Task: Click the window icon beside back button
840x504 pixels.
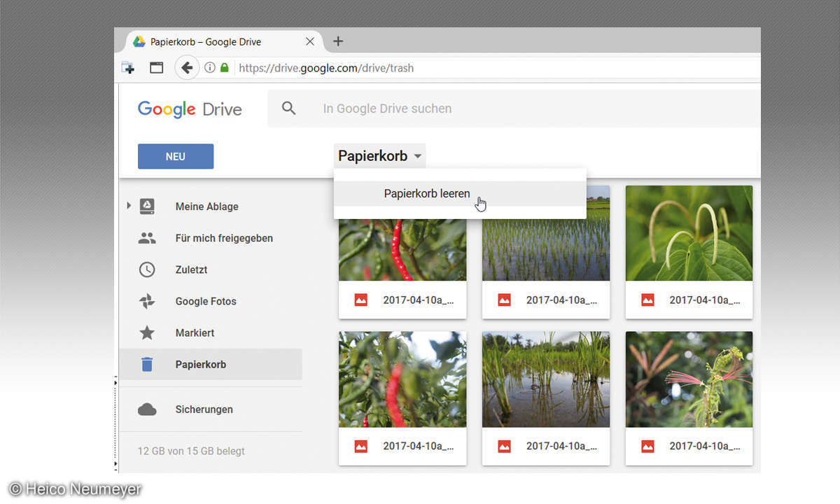Action: 157,68
